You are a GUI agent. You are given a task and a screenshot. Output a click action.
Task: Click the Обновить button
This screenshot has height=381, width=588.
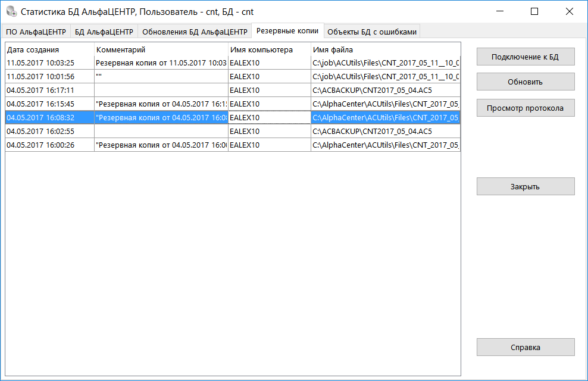[x=526, y=82]
